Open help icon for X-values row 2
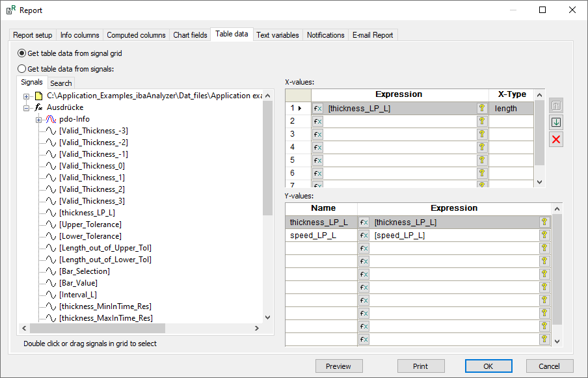The image size is (588, 378). click(x=482, y=121)
